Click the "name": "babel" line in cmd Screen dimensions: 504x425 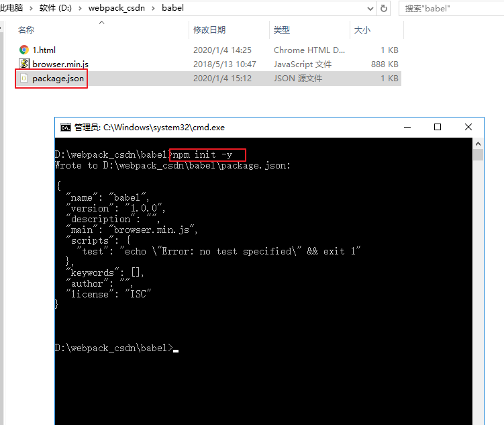pyautogui.click(x=107, y=197)
